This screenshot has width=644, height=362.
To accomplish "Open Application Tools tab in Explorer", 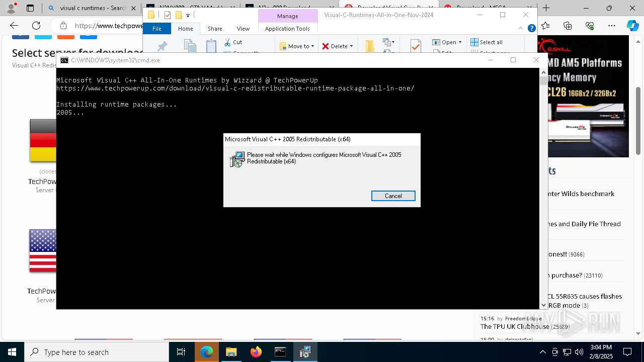I will [x=287, y=29].
